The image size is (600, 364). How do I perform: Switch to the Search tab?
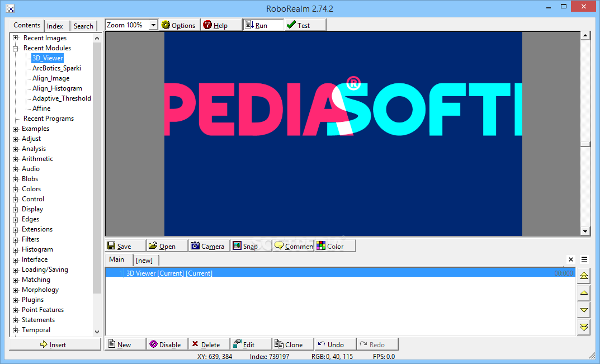coord(83,26)
